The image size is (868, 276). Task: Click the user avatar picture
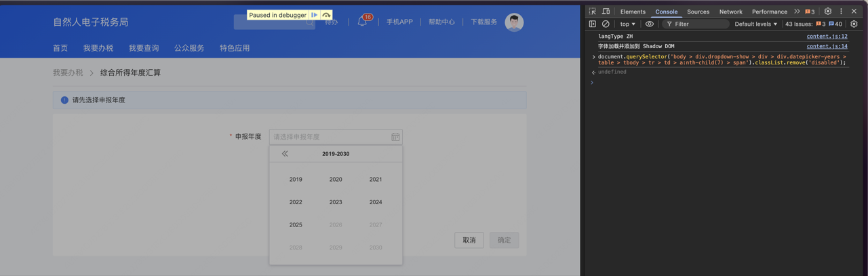tap(514, 22)
